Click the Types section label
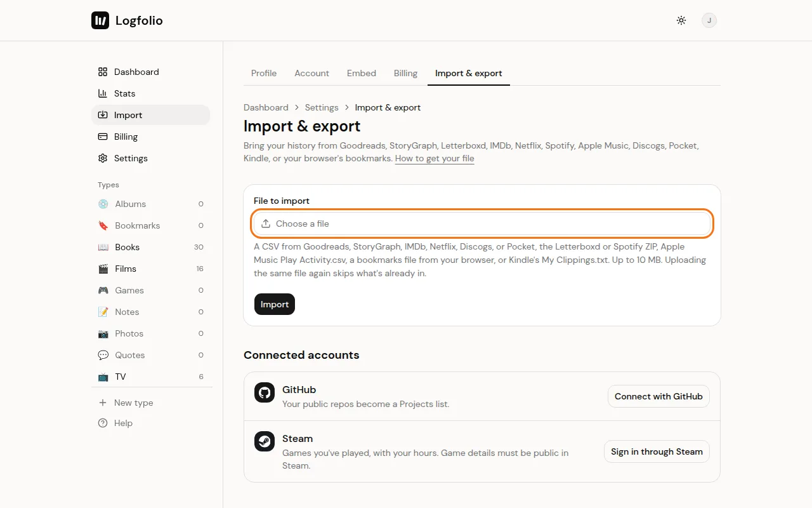The image size is (812, 508). point(108,185)
